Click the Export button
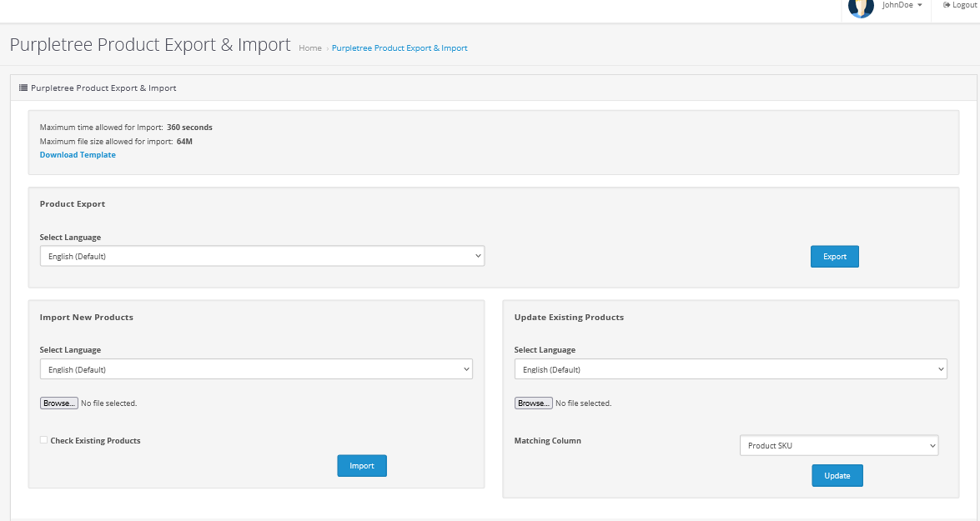Image resolution: width=980 pixels, height=521 pixels. coord(834,257)
